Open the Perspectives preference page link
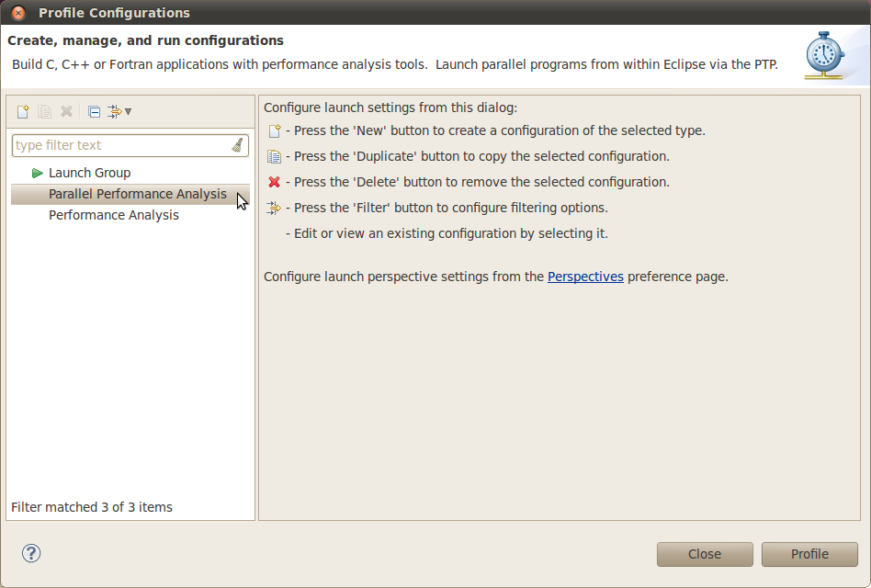The image size is (871, 588). pyautogui.click(x=585, y=277)
